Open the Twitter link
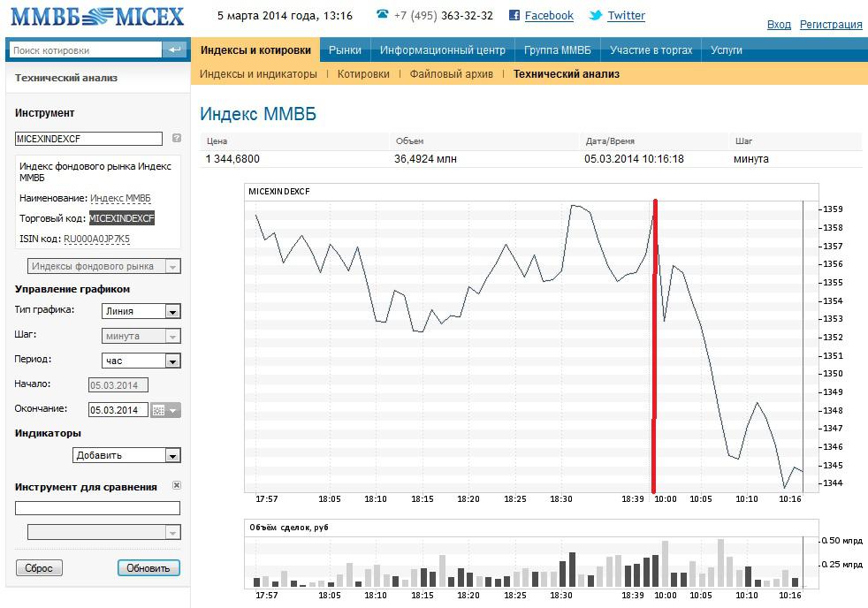Screen dimensions: 868x608 tap(626, 16)
